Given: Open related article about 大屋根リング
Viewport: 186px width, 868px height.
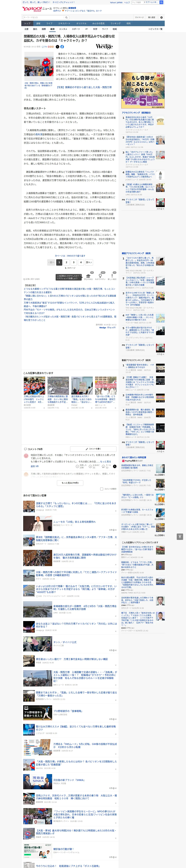Looking at the screenshot, I should 70,290.
